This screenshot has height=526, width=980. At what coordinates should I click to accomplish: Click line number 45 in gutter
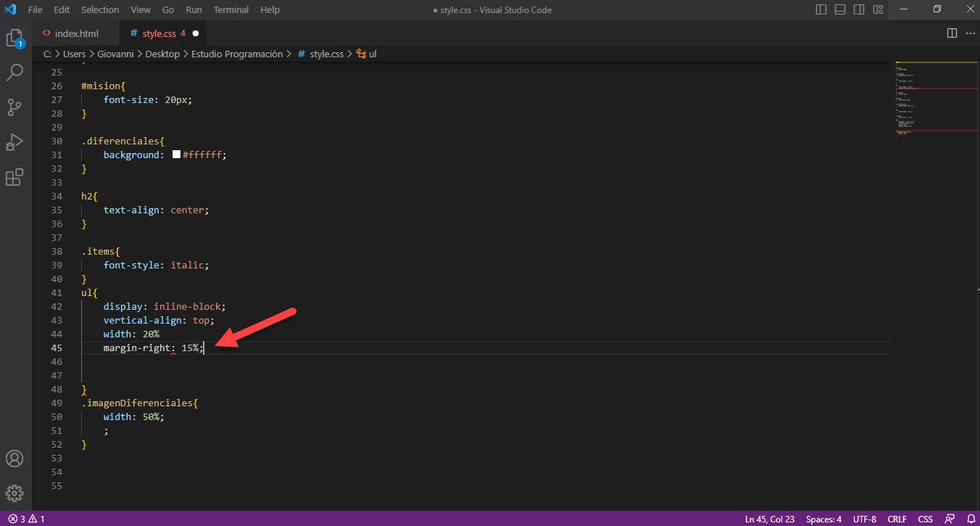coord(57,348)
